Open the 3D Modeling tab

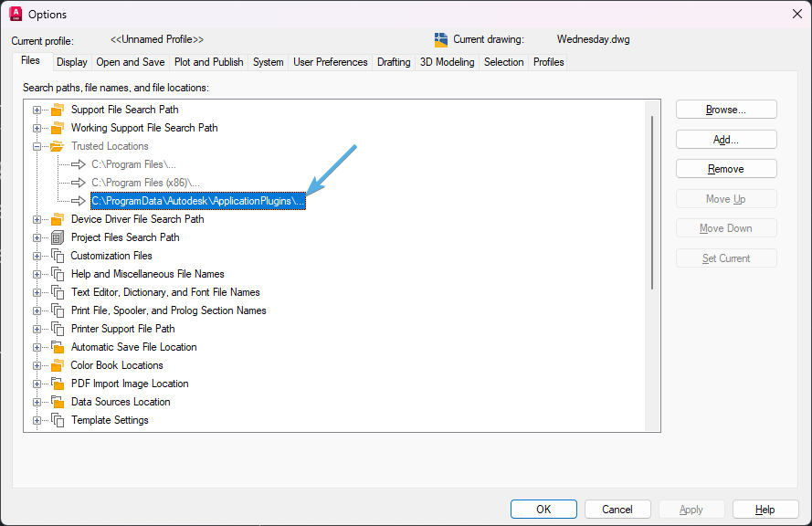pos(447,61)
